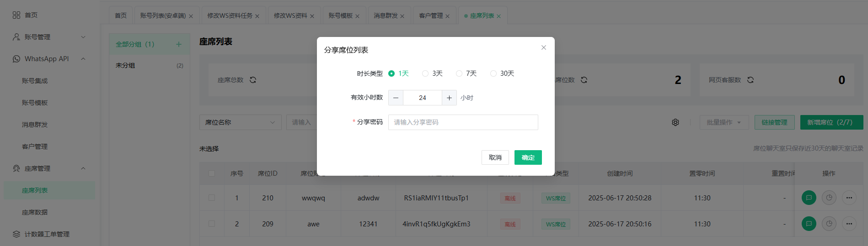868x246 pixels.
Task: Choose the 30天 duration radio option
Action: pyautogui.click(x=493, y=73)
